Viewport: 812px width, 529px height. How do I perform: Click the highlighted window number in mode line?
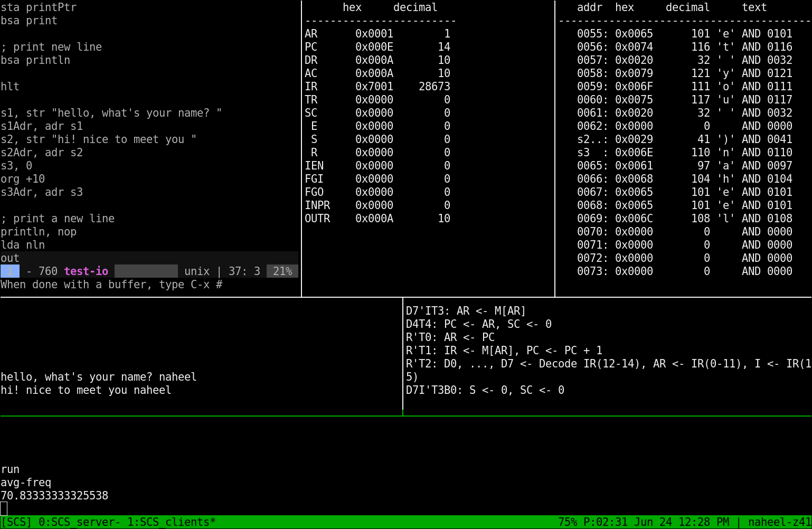pyautogui.click(x=10, y=271)
